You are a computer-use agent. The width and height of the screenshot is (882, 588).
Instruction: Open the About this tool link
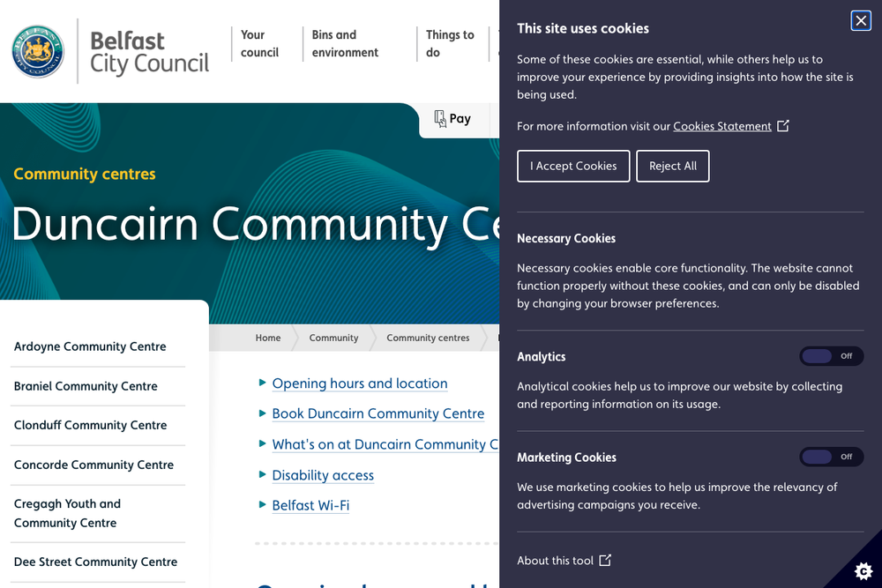click(x=555, y=561)
